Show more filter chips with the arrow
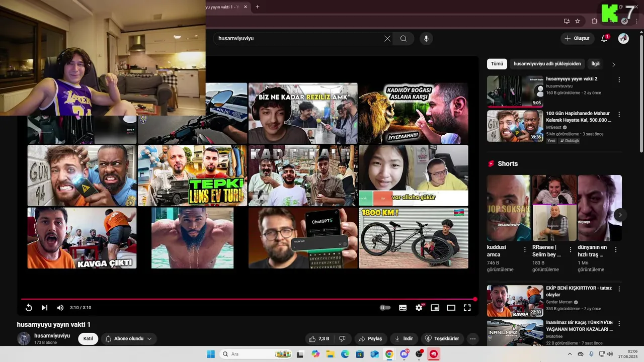This screenshot has width=644, height=362. click(x=613, y=64)
